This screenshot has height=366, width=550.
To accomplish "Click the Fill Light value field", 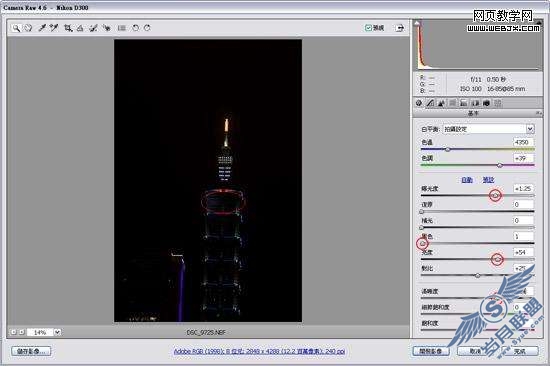I will [x=523, y=220].
